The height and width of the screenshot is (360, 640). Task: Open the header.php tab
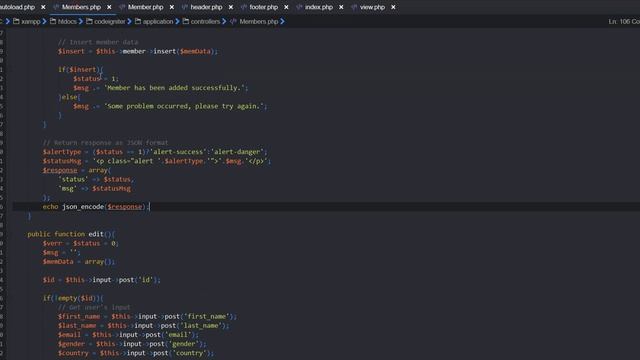click(x=206, y=7)
